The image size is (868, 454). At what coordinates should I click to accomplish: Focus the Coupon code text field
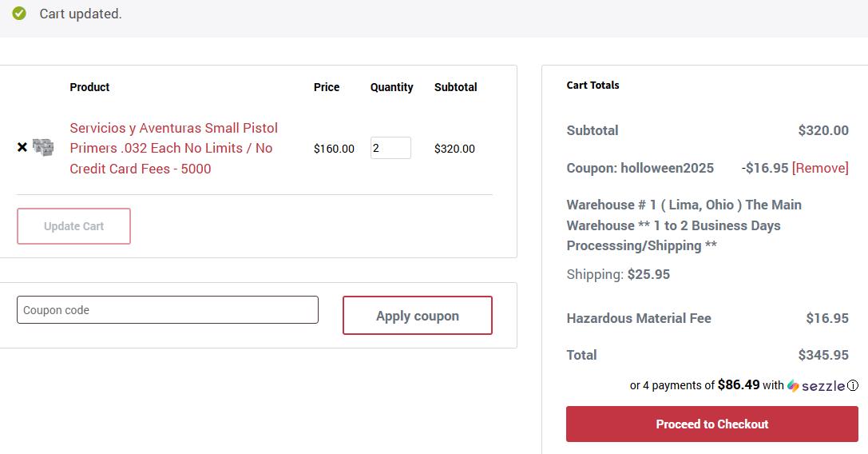[168, 310]
